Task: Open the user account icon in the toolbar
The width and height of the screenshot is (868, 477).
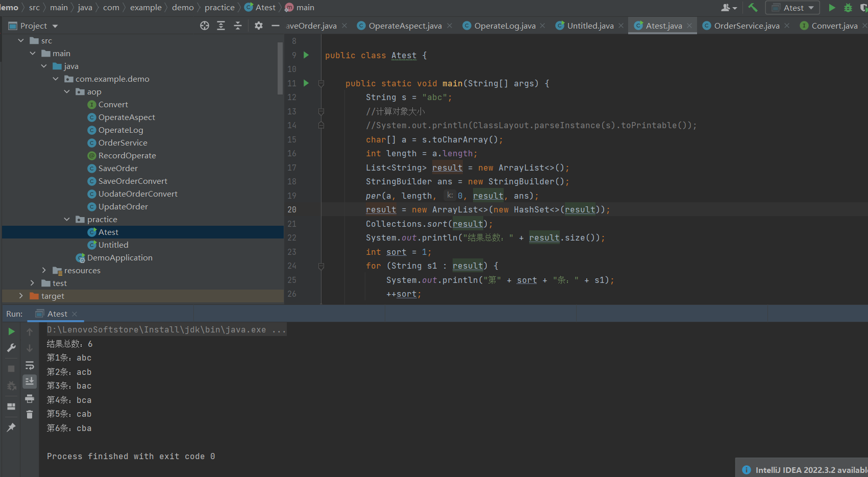Action: pos(729,8)
